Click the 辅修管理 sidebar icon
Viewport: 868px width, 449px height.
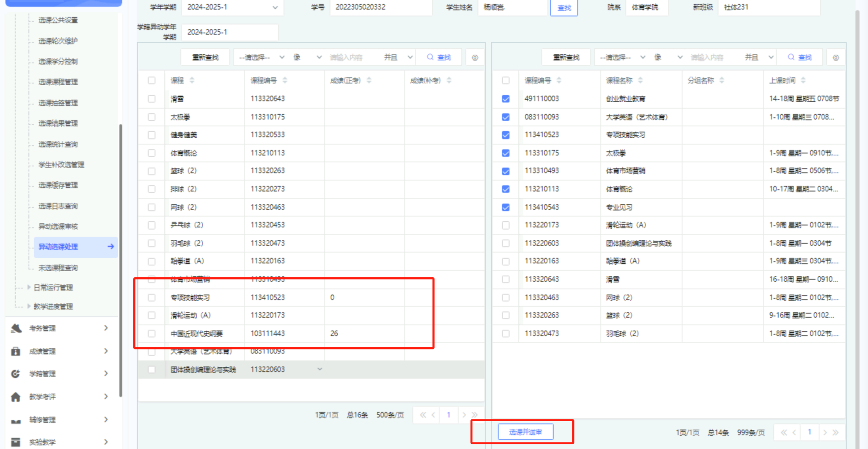coord(16,420)
